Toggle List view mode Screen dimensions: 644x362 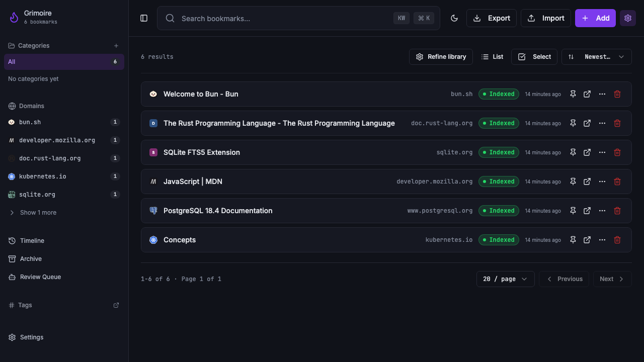pos(492,57)
